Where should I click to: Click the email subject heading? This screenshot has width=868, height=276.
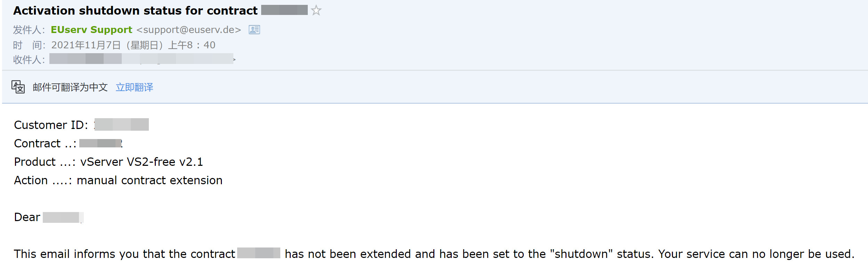coord(135,11)
